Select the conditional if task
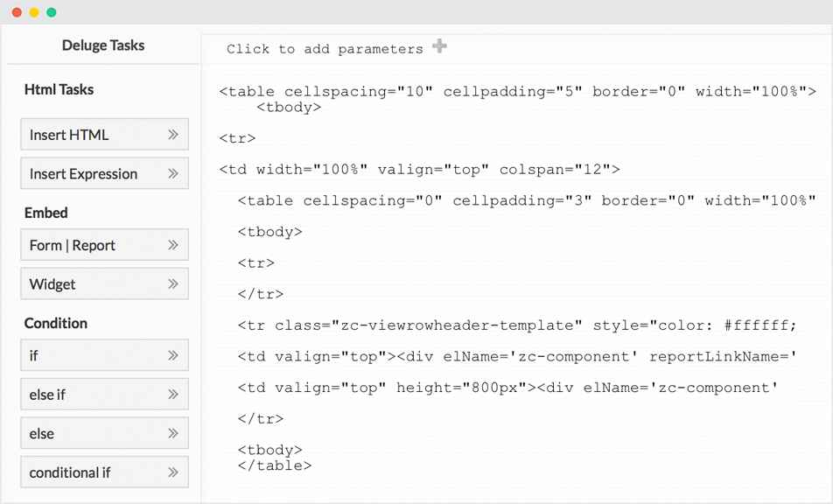 pyautogui.click(x=105, y=472)
